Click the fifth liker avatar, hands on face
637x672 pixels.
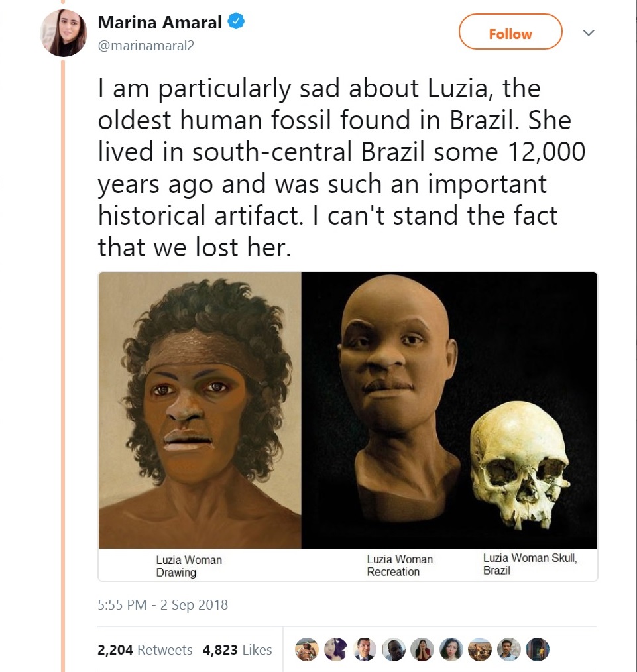[422, 650]
